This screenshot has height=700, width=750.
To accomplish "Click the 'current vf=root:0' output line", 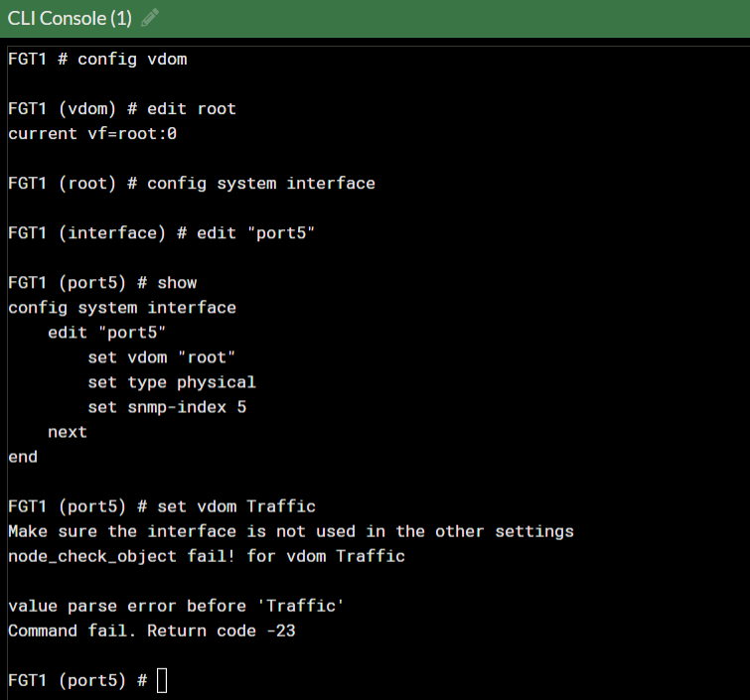I will point(92,133).
